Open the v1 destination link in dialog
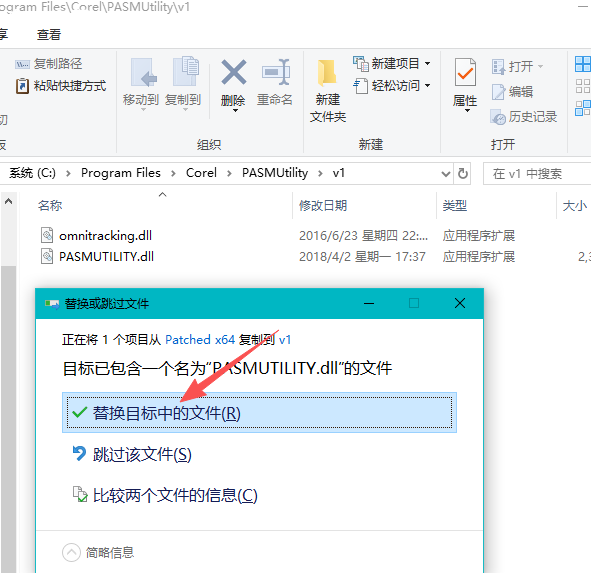 (x=285, y=340)
